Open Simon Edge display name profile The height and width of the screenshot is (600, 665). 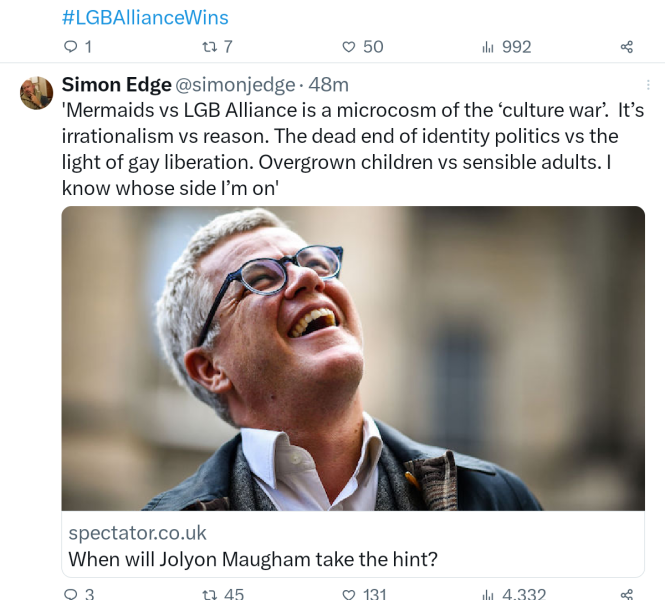coord(116,85)
